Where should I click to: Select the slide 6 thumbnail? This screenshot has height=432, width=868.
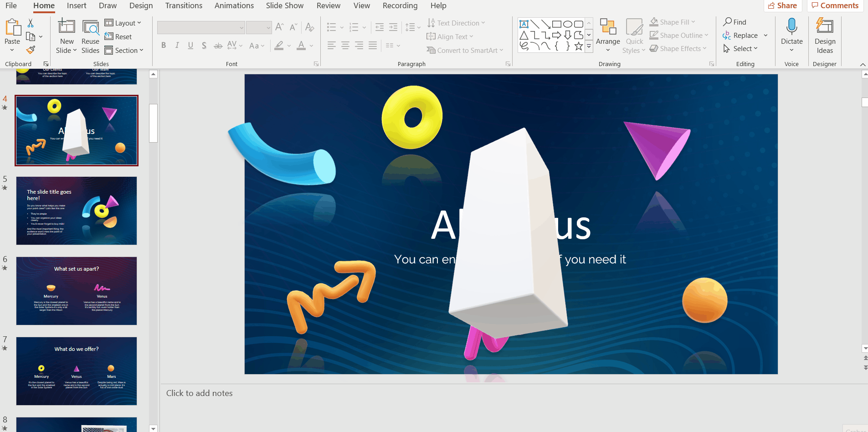pos(77,291)
